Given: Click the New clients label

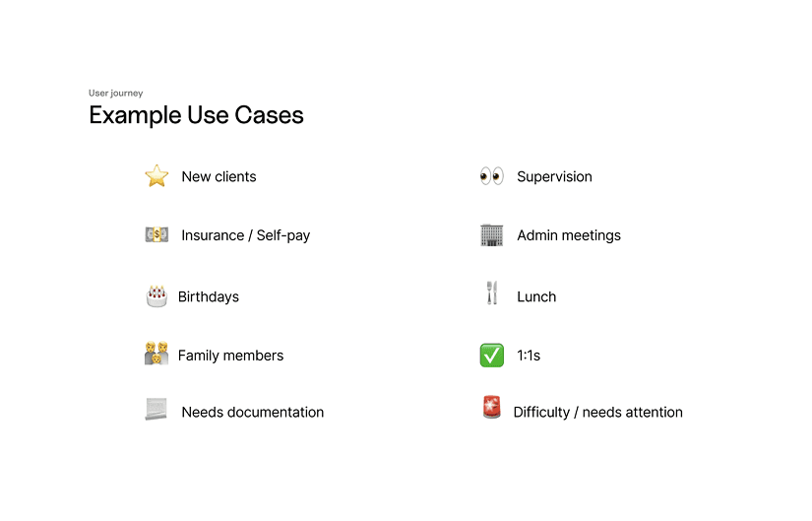Looking at the screenshot, I should [x=219, y=176].
